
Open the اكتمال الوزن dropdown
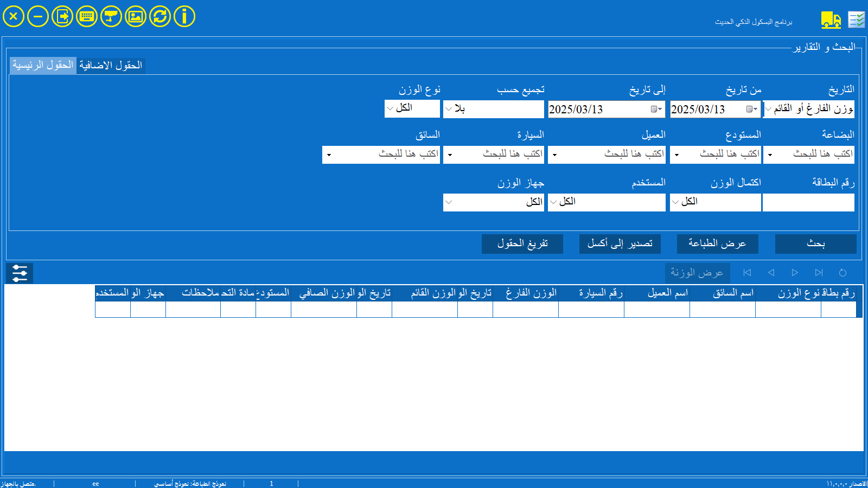[x=675, y=202]
